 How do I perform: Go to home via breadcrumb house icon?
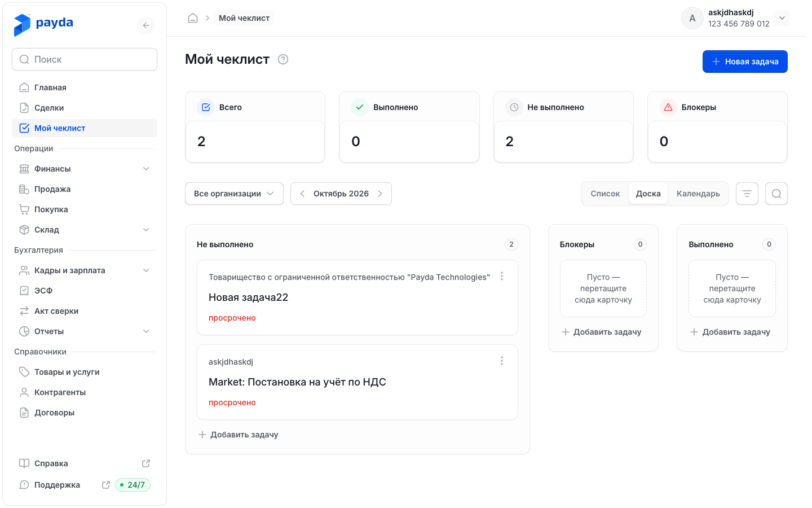pyautogui.click(x=193, y=18)
